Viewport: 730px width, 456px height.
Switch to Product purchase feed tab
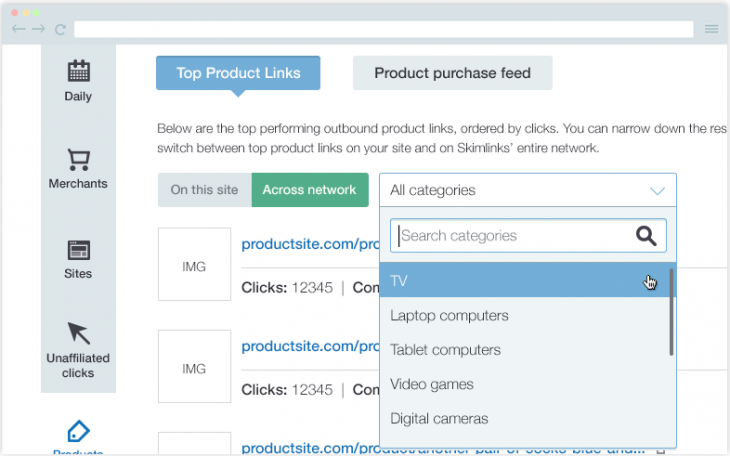[x=452, y=73]
